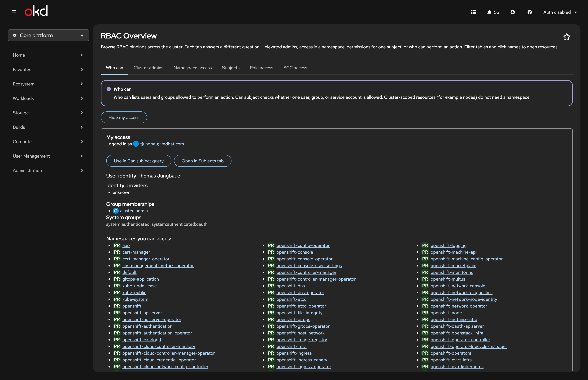
Task: Switch to the Cluster admins tab
Action: pos(148,68)
